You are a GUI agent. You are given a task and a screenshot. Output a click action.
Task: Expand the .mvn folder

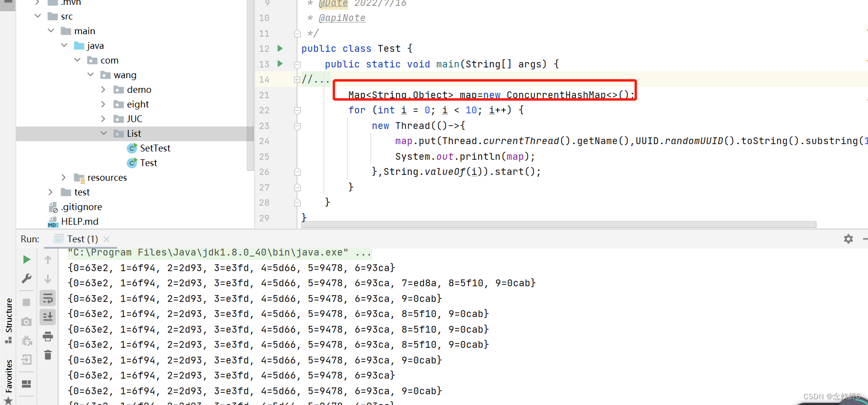pos(37,2)
